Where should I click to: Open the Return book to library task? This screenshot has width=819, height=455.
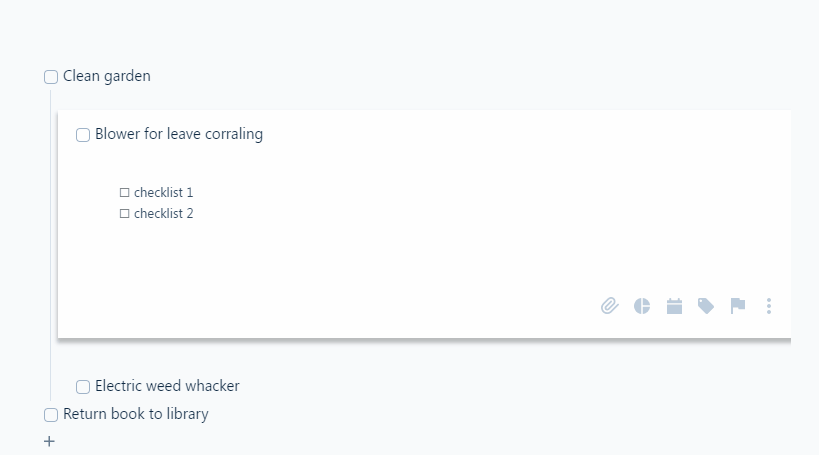[136, 414]
